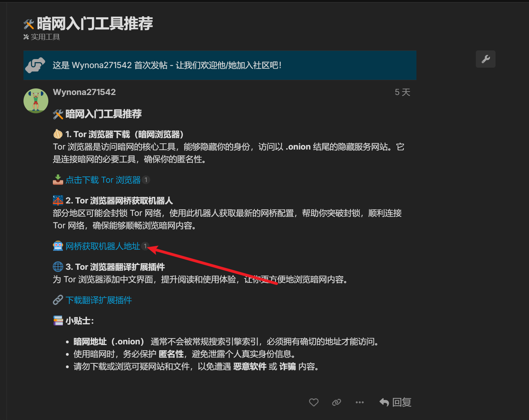The image size is (529, 420).
Task: Click count badge beside Tor download link
Action: click(146, 180)
